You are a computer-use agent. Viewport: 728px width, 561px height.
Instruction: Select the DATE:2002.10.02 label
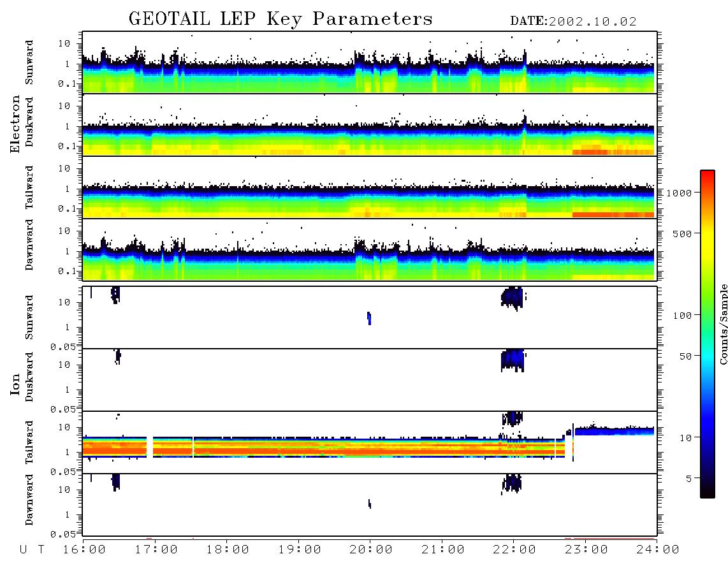573,22
